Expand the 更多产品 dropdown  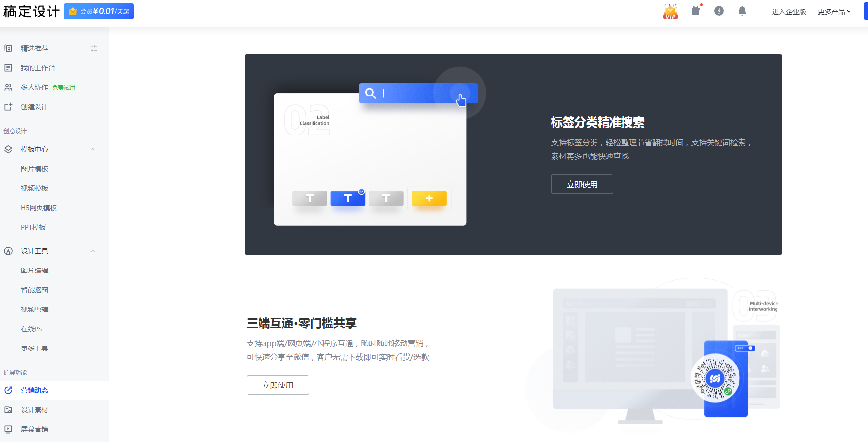[x=834, y=12]
